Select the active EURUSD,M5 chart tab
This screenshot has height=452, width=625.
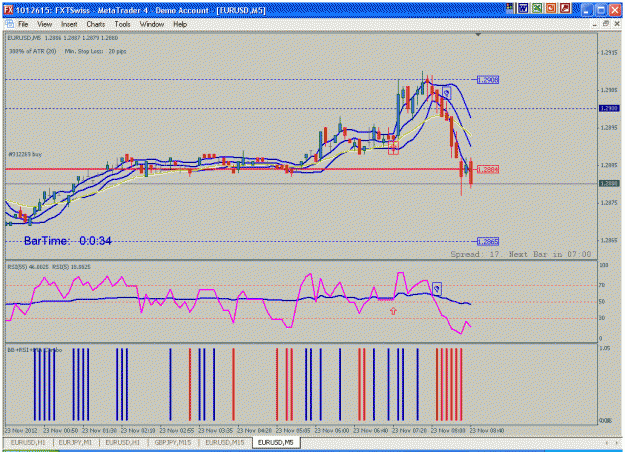[276, 442]
